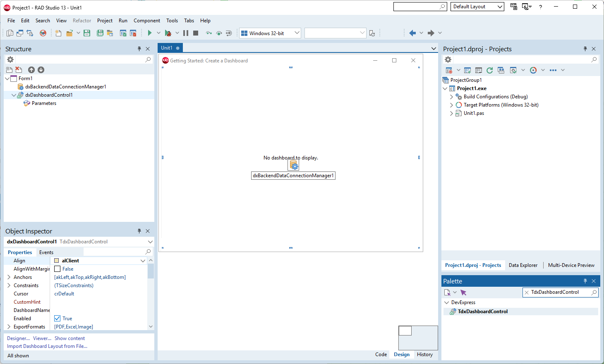Run the project with the green Run icon

[x=149, y=33]
